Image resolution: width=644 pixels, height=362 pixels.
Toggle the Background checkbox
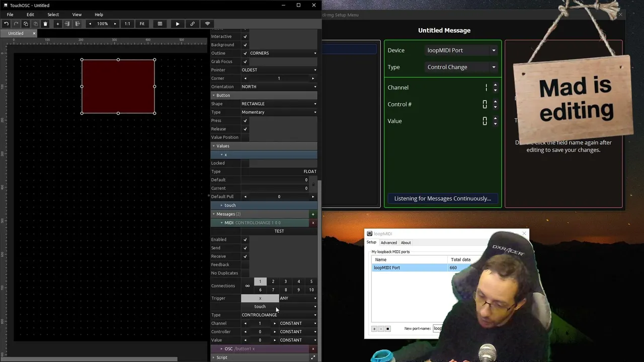(245, 45)
